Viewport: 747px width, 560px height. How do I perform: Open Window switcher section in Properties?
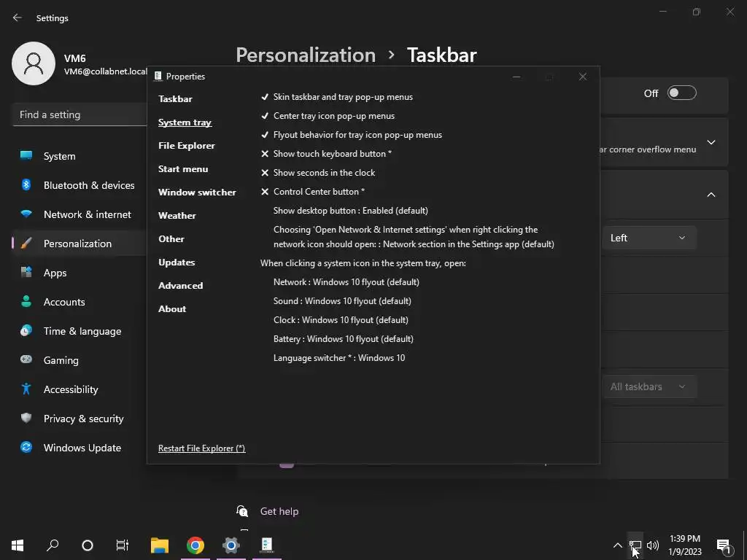tap(197, 192)
